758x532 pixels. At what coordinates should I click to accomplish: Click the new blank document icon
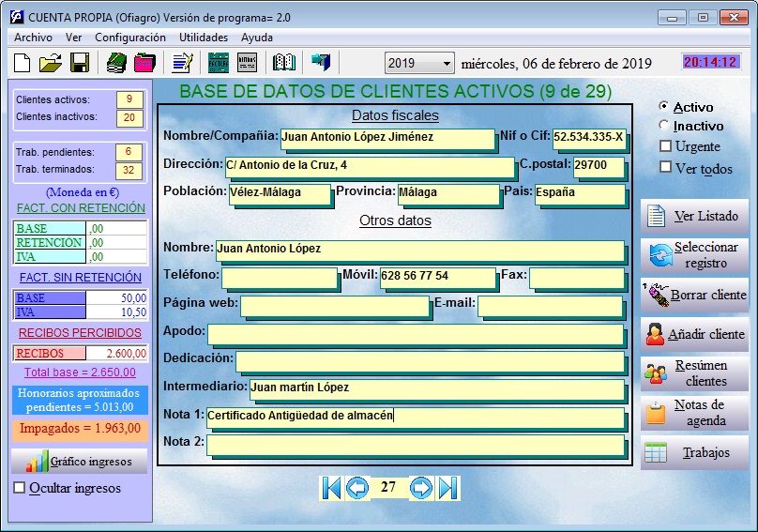(x=23, y=63)
